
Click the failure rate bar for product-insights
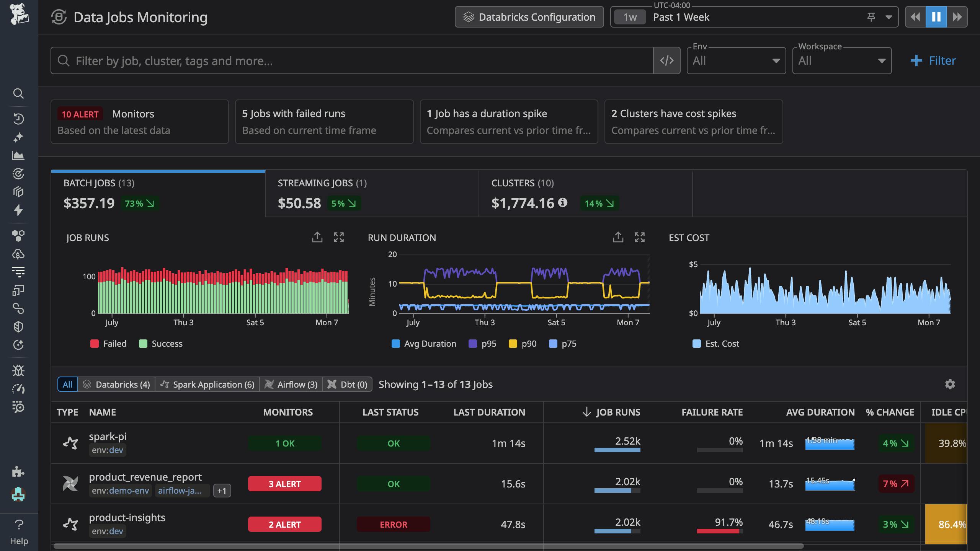point(720,531)
